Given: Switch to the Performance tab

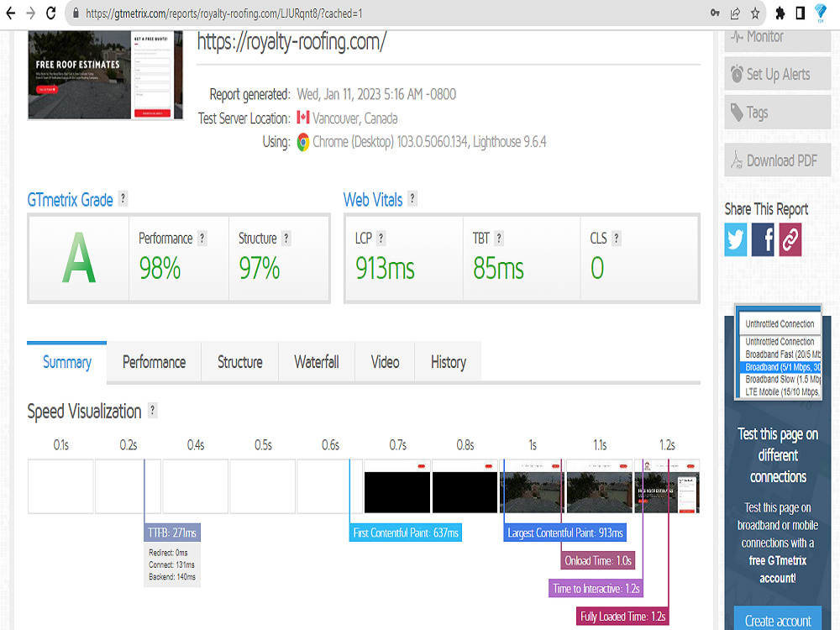Looking at the screenshot, I should click(x=155, y=363).
